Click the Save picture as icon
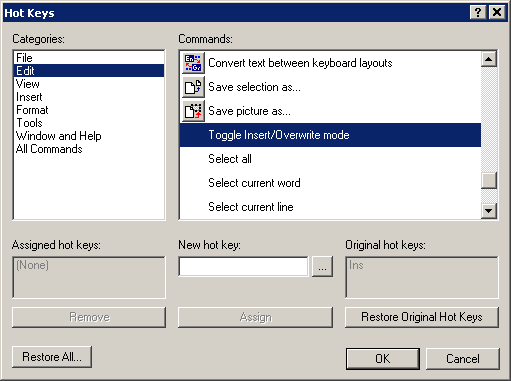The image size is (511, 381). [x=193, y=111]
